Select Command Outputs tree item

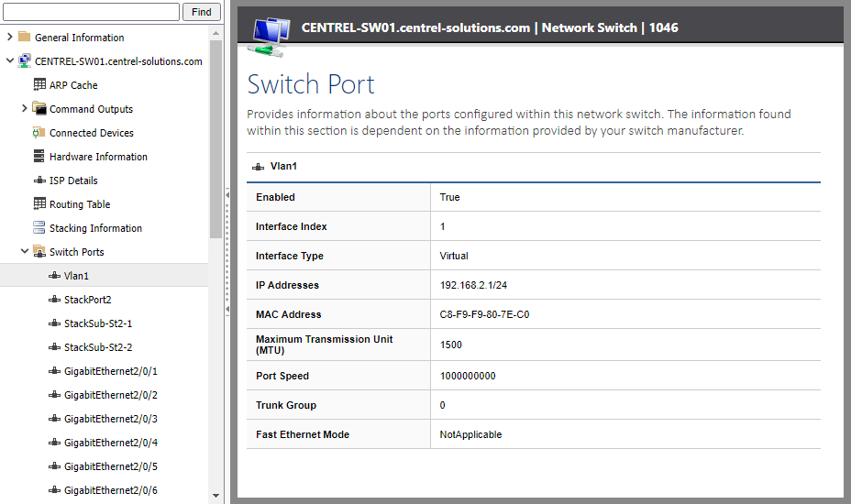91,109
